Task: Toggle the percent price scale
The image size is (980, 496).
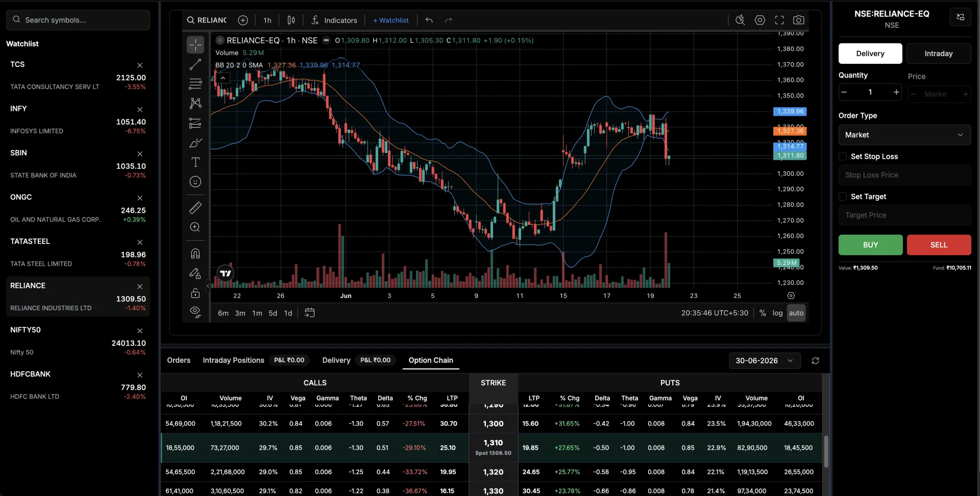Action: point(763,313)
